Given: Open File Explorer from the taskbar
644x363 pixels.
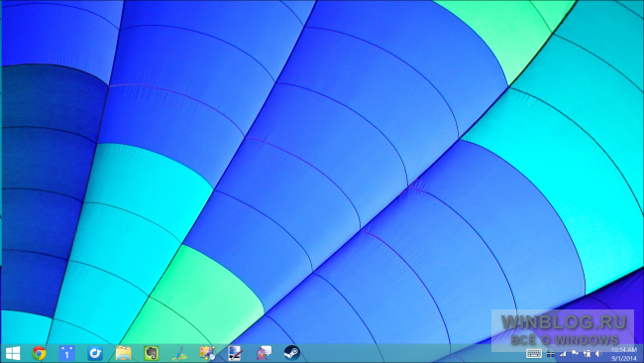Looking at the screenshot, I should click(123, 353).
